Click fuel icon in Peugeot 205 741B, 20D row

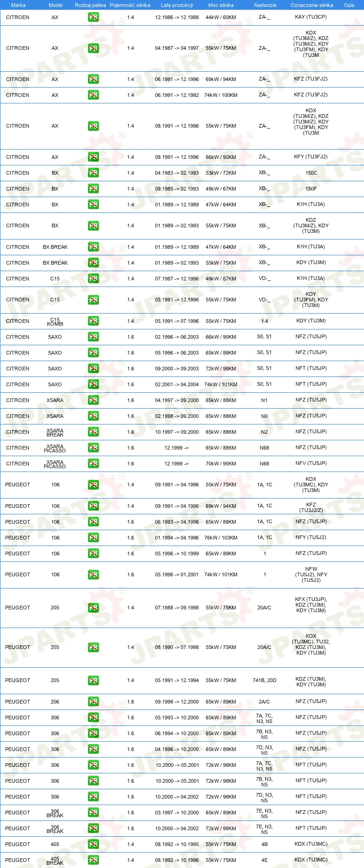(x=93, y=680)
